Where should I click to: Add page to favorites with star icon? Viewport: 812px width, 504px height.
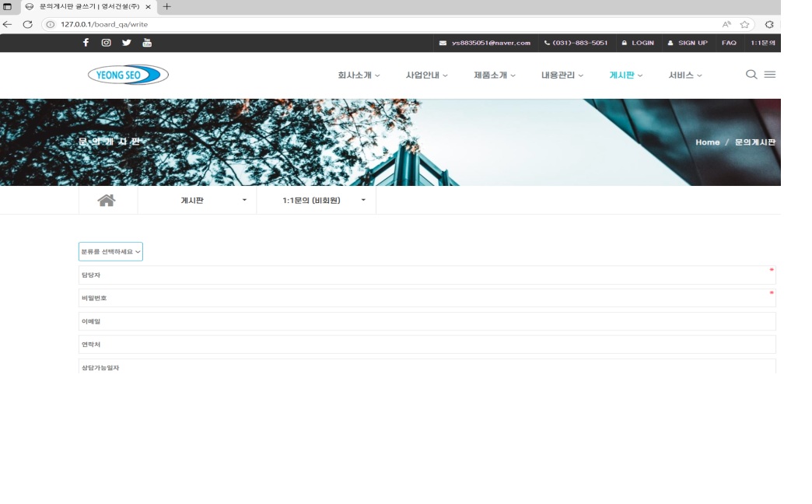click(744, 24)
